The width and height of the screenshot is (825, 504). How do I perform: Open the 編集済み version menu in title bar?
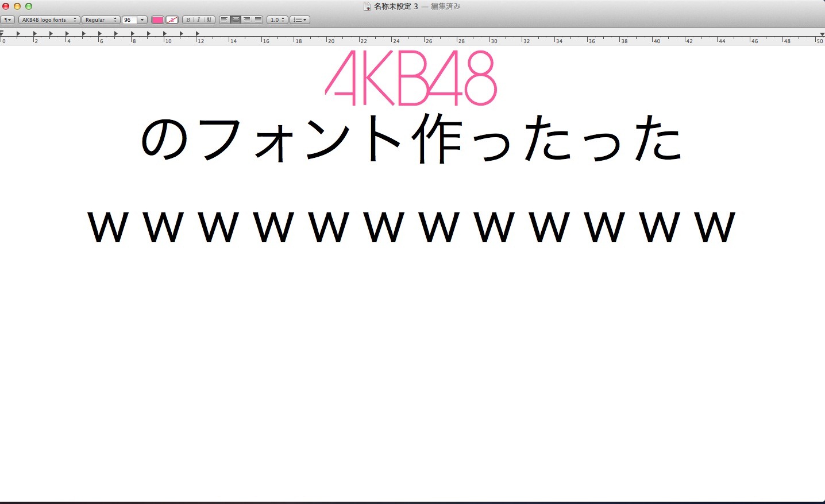coord(446,6)
